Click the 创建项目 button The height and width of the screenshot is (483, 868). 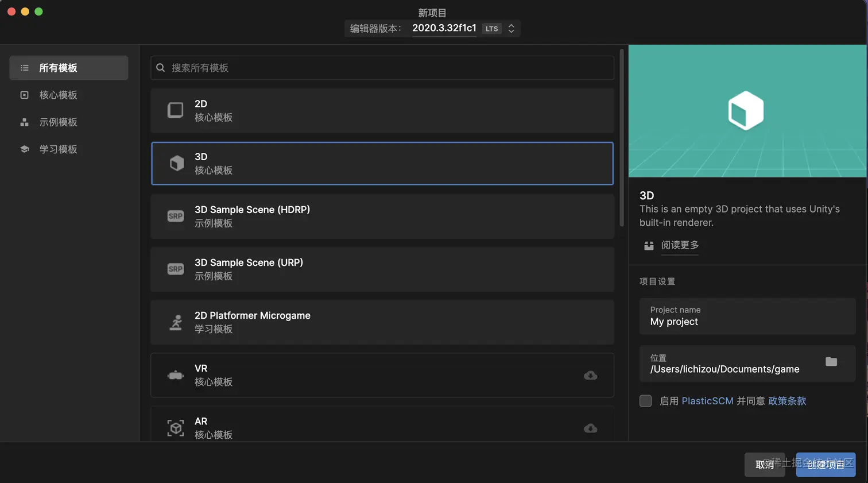[826, 465]
